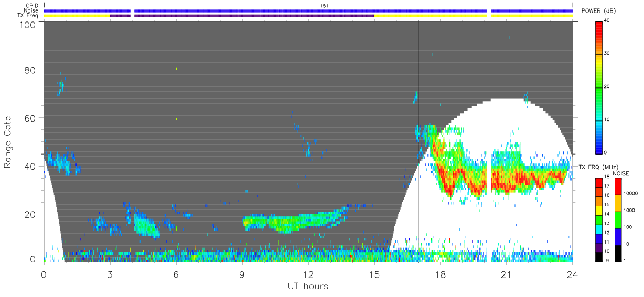644x297 pixels.
Task: Click the 40 label on power scale
Action: (607, 20)
